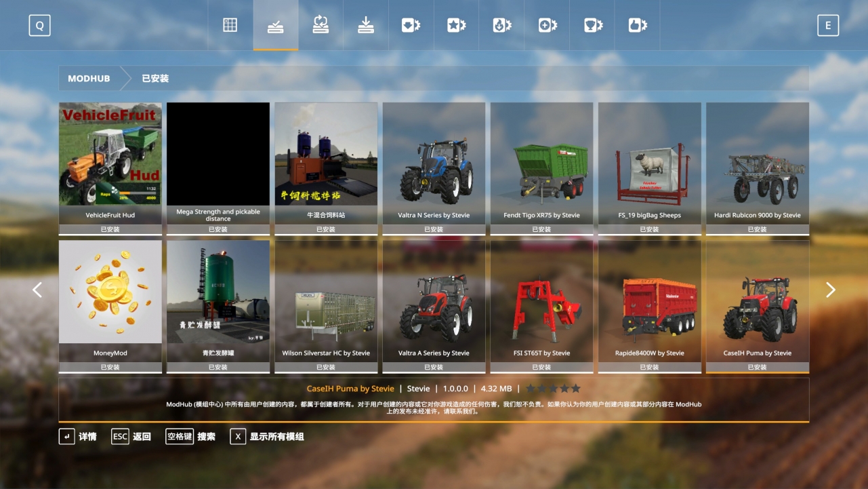The image size is (868, 489).
Task: Open the all categories grid tab
Action: tap(230, 26)
